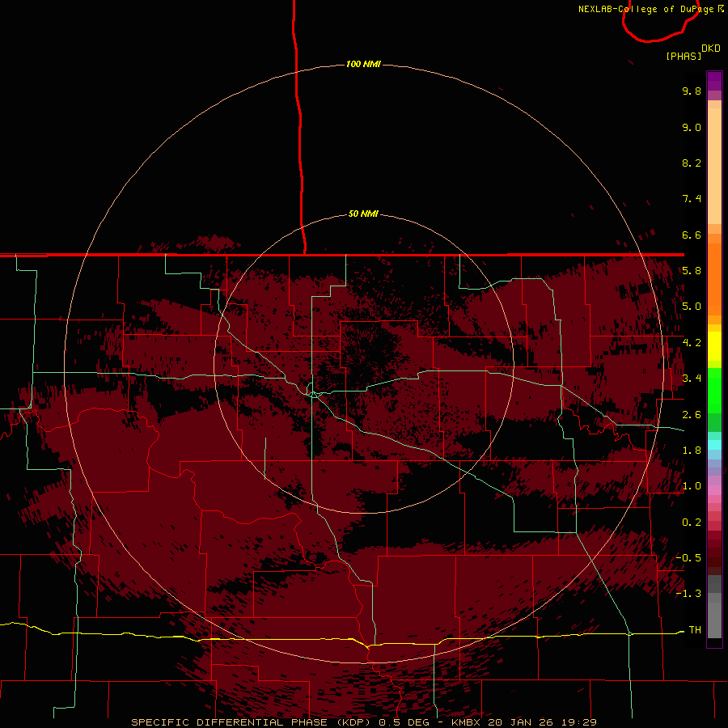
Task: Click the 5.8 value on the color scale
Action: (x=692, y=271)
